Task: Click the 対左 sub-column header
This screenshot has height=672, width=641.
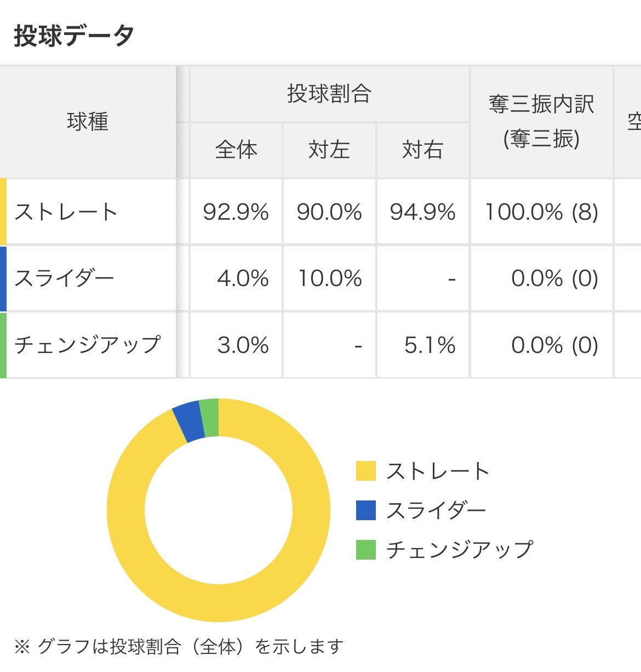Action: pos(329,150)
